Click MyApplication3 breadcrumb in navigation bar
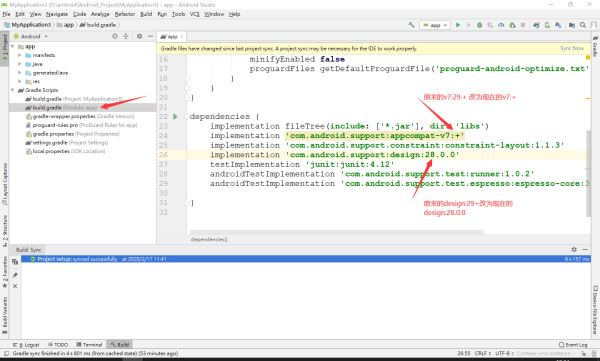 tap(28, 25)
